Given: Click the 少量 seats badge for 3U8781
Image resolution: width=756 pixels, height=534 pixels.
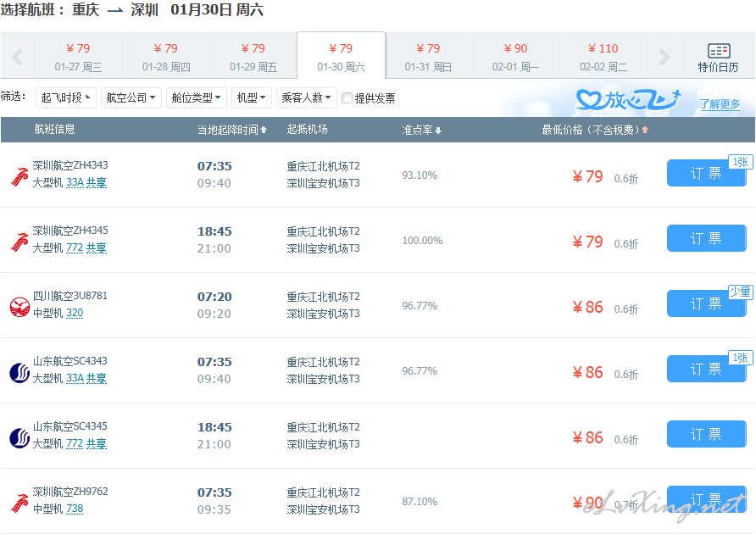Looking at the screenshot, I should click(x=741, y=292).
